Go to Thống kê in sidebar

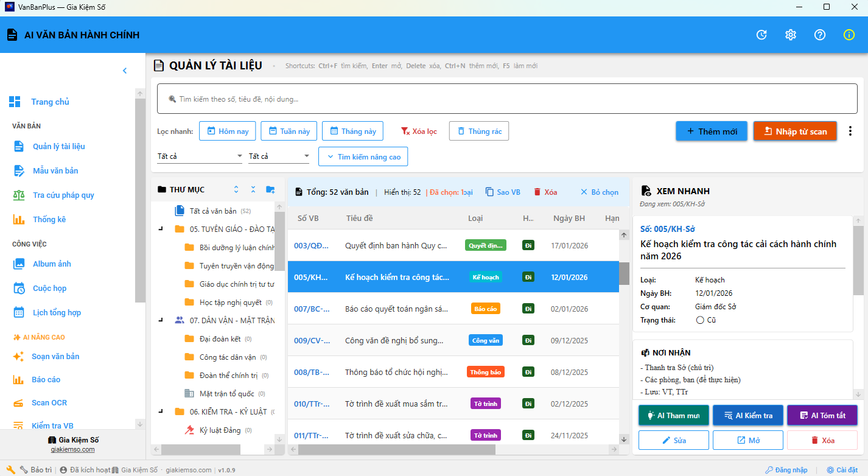(x=49, y=219)
